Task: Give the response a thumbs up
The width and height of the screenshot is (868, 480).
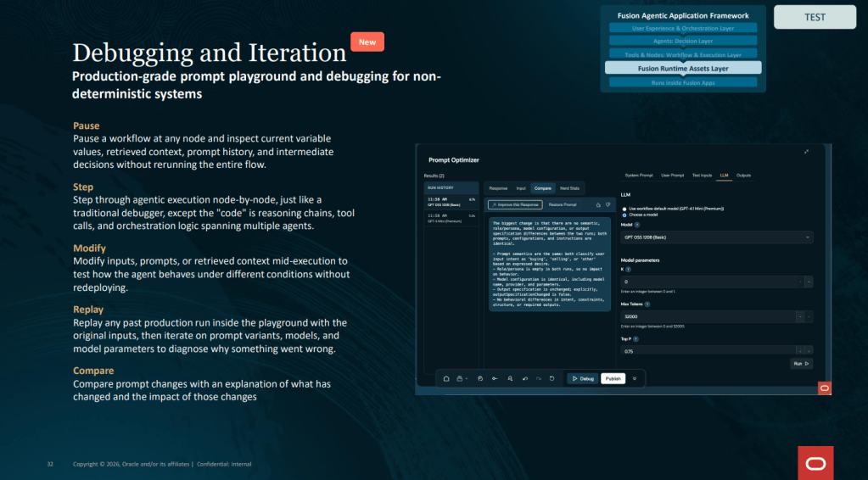Action: [x=598, y=204]
